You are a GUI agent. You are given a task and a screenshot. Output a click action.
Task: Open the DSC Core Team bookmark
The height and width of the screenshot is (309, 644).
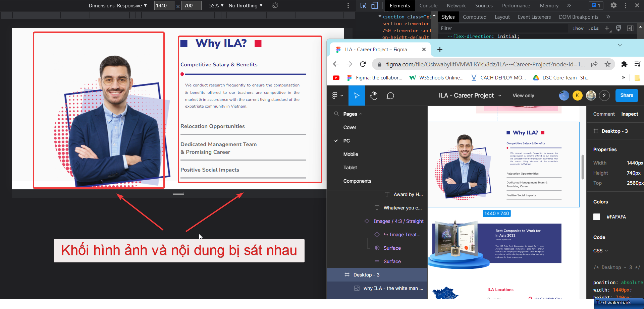click(x=561, y=78)
